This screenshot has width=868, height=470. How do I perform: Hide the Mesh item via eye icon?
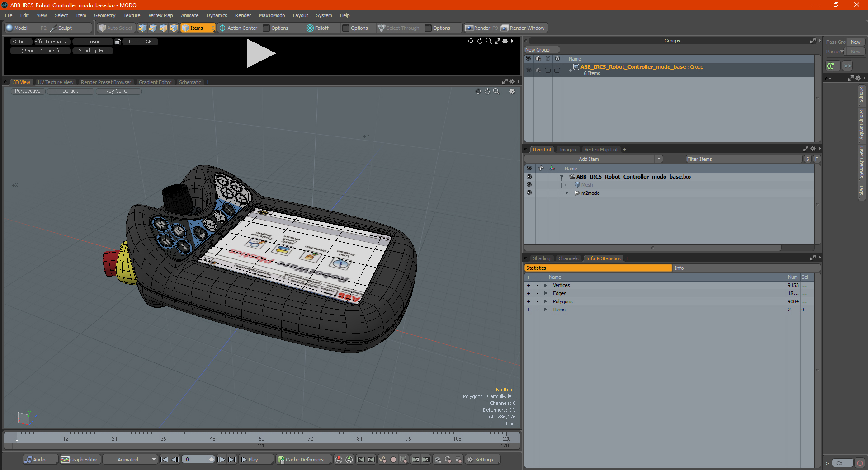click(529, 185)
